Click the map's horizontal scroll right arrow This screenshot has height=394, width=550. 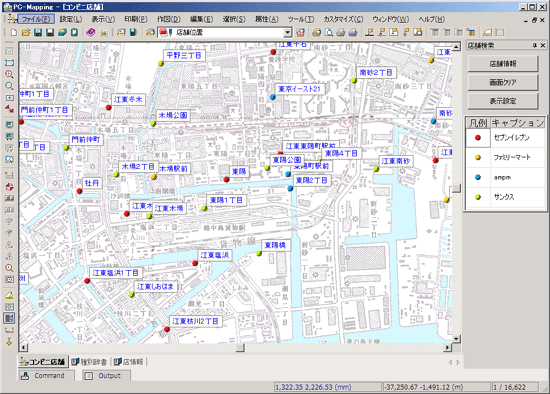(x=447, y=347)
